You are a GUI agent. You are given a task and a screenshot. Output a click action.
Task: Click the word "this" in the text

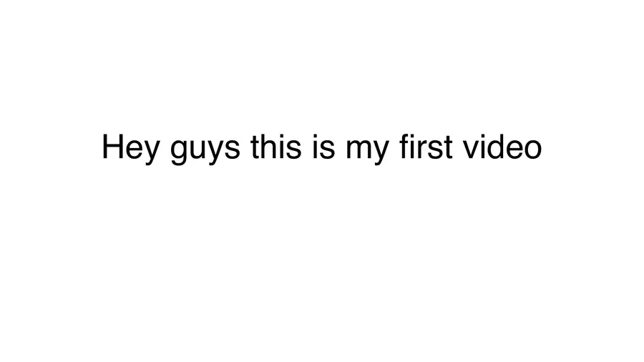click(x=276, y=147)
